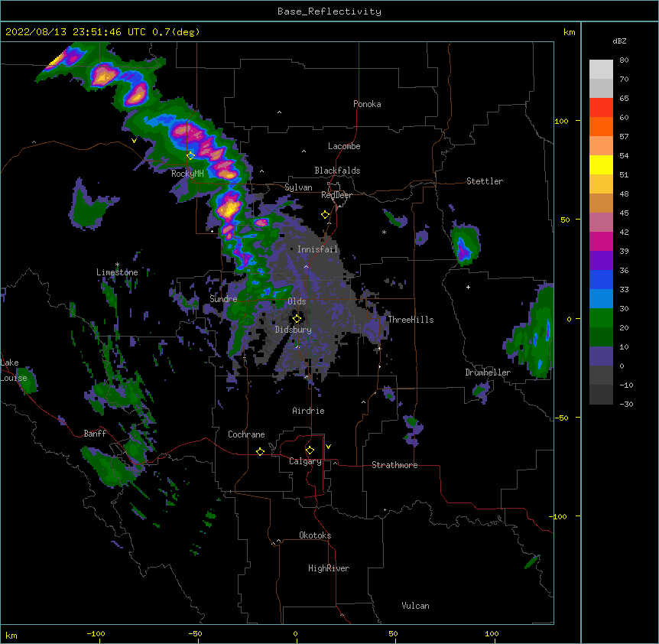Click the green echo next to Lake Louise label
This screenshot has height=644, width=659.
[28, 379]
